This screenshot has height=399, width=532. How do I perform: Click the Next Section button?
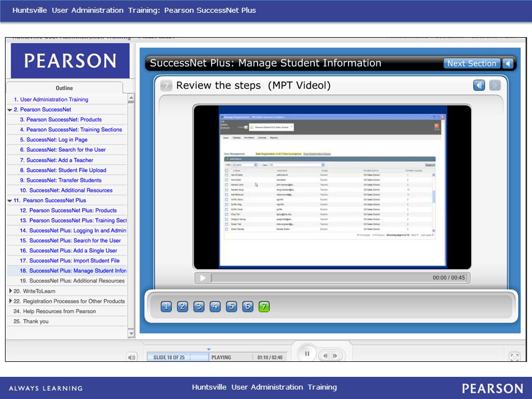click(472, 63)
